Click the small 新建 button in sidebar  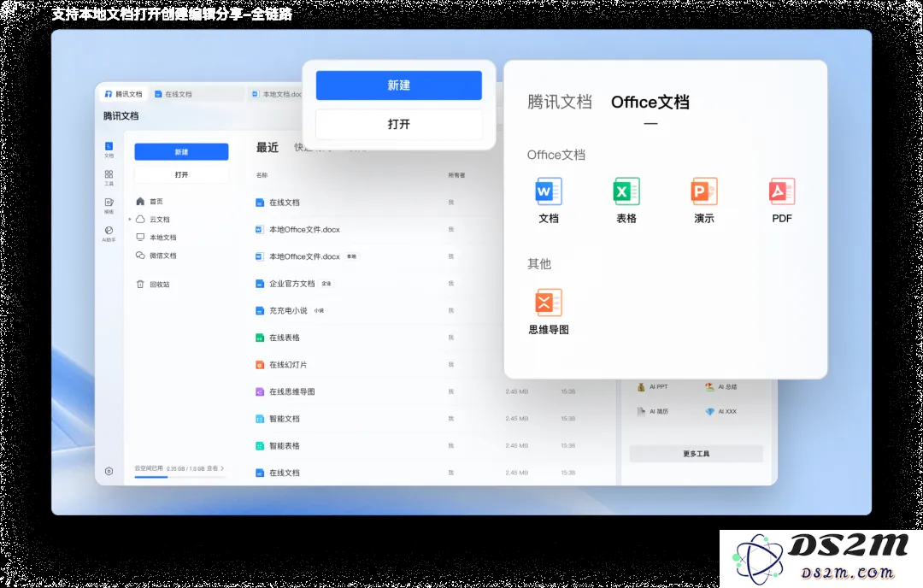click(x=181, y=152)
